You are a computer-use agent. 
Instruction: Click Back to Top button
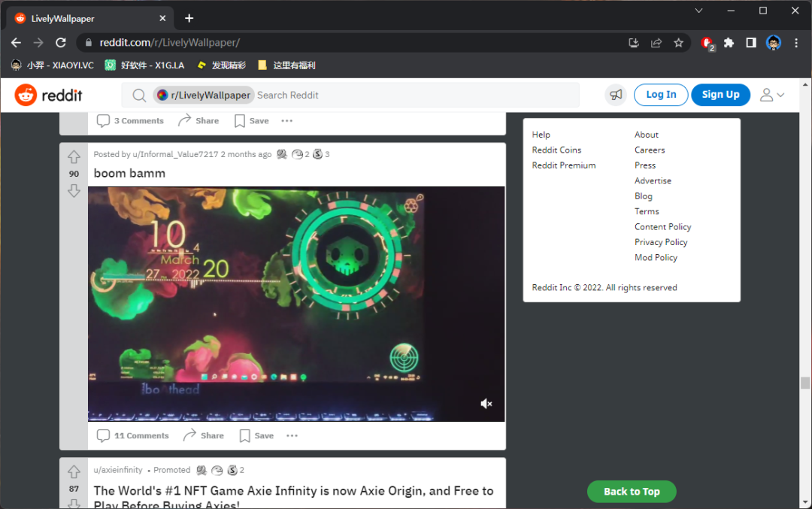tap(632, 492)
